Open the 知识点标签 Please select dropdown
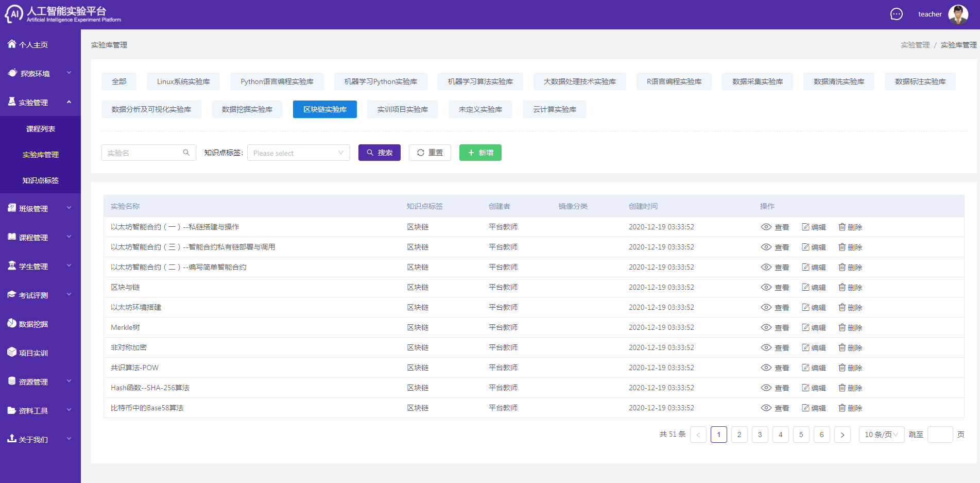Image resolution: width=980 pixels, height=483 pixels. 298,153
